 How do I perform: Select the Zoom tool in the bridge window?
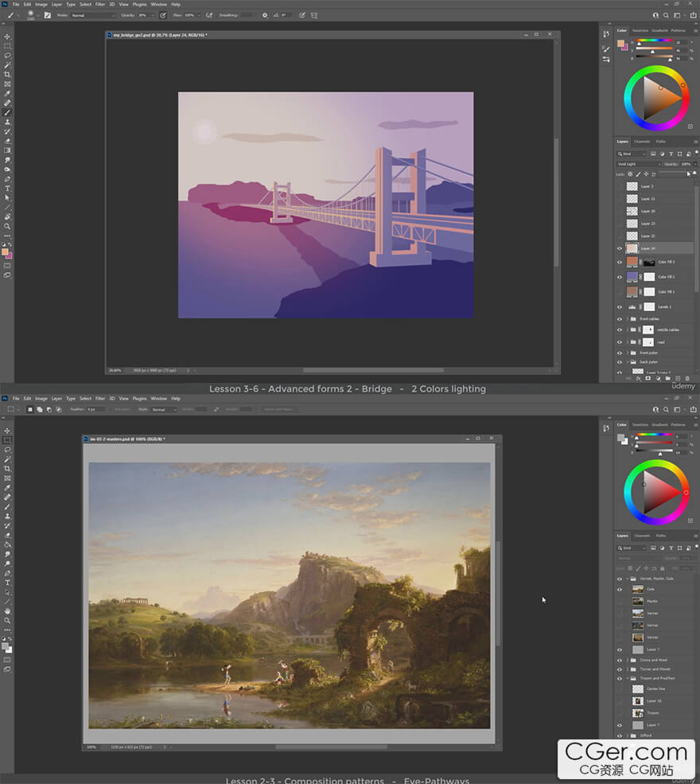(x=7, y=227)
